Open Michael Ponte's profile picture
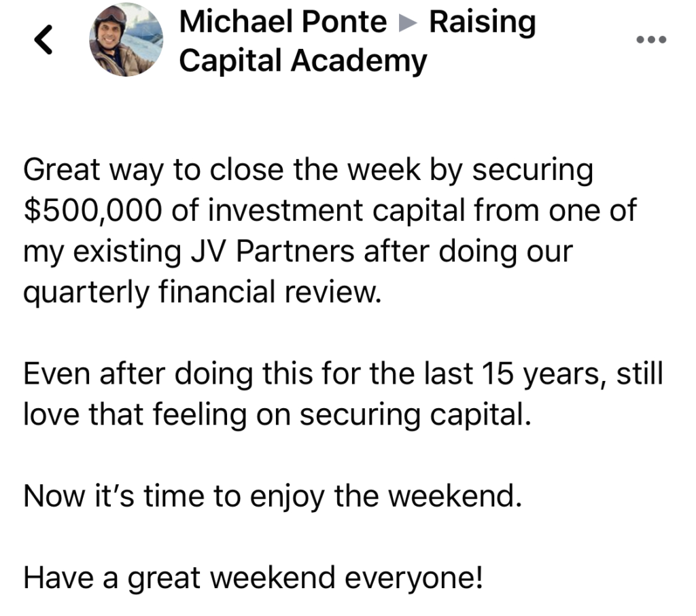 [126, 40]
